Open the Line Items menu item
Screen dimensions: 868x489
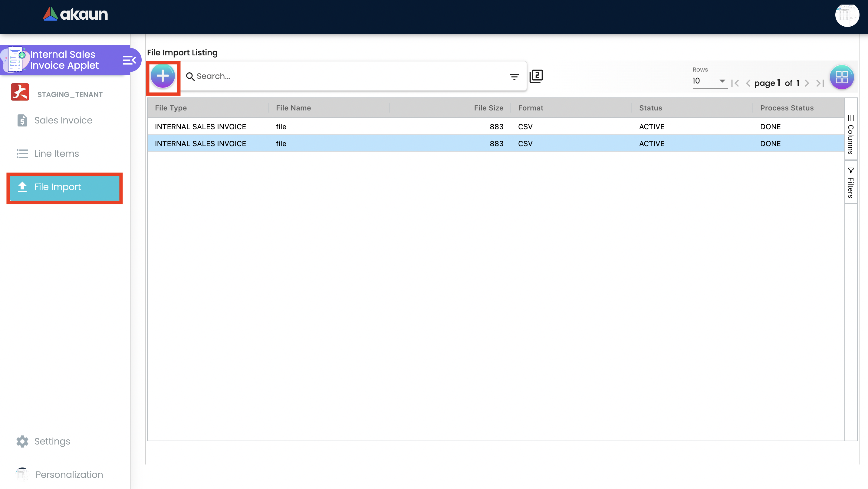(x=56, y=154)
